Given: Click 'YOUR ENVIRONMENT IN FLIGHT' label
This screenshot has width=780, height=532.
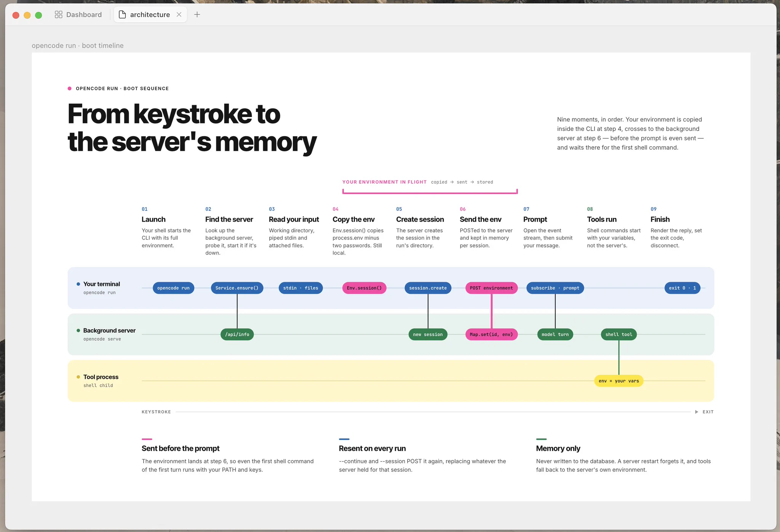Looking at the screenshot, I should point(384,182).
